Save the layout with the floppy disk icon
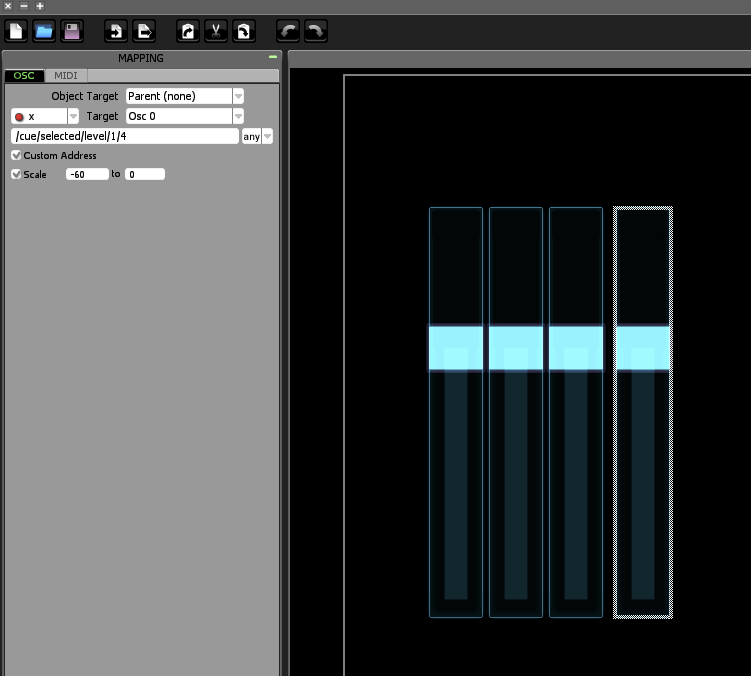 [72, 31]
